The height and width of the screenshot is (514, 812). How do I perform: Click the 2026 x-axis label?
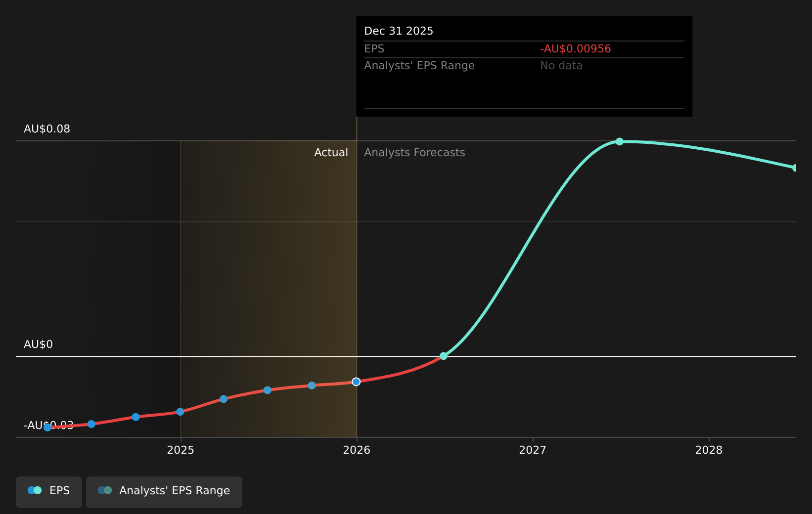[x=357, y=450]
